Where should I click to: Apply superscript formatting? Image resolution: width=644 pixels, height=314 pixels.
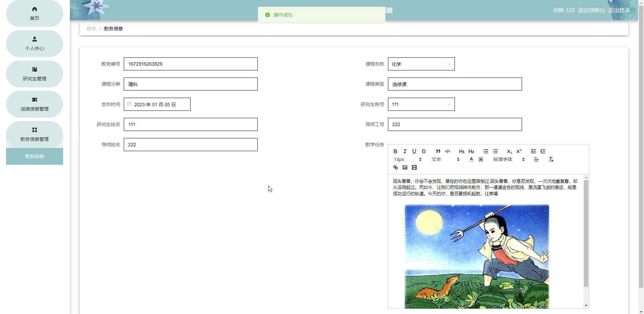519,151
